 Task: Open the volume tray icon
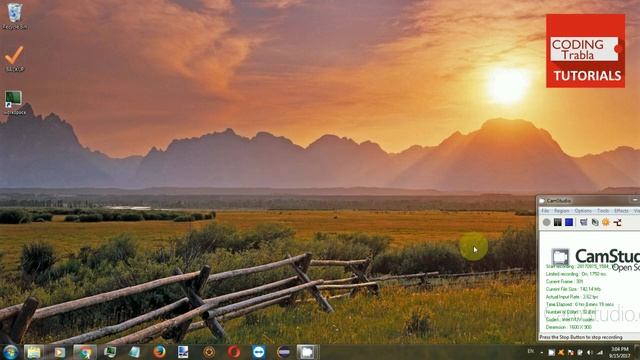point(590,352)
